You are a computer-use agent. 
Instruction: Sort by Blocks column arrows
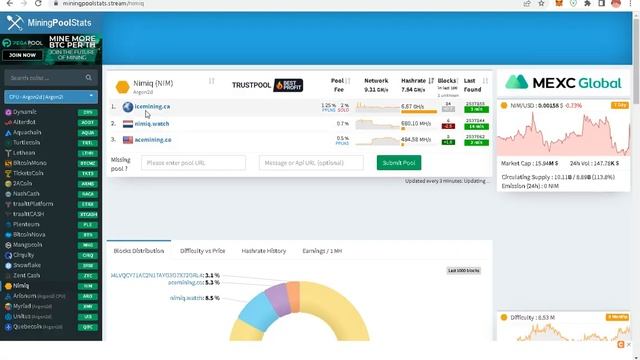tap(458, 81)
